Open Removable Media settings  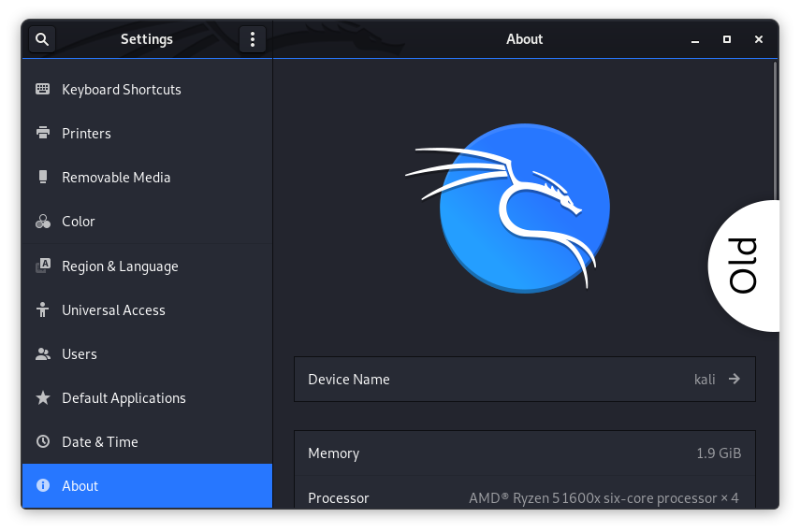tap(147, 177)
